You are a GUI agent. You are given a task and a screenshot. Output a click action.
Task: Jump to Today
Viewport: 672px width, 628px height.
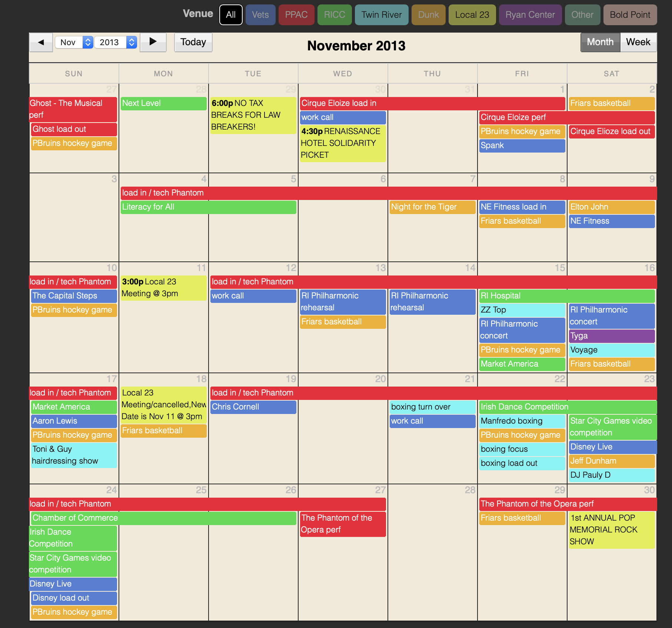(193, 42)
